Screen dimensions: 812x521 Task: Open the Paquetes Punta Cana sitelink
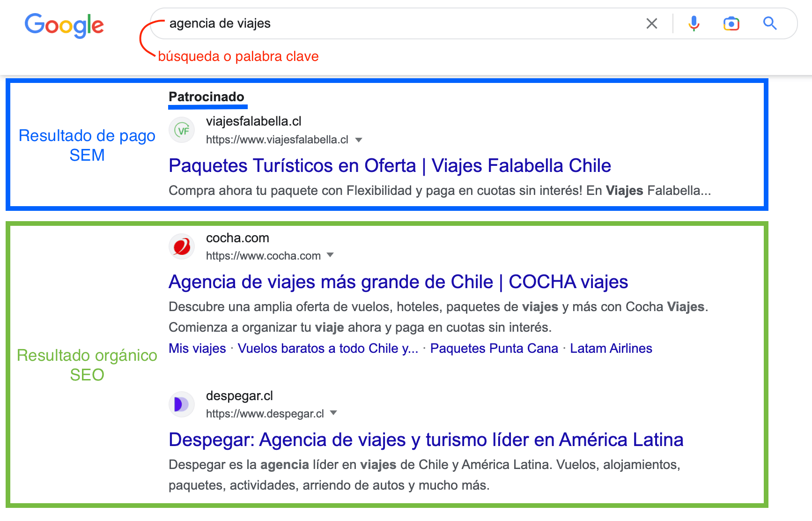(x=494, y=349)
